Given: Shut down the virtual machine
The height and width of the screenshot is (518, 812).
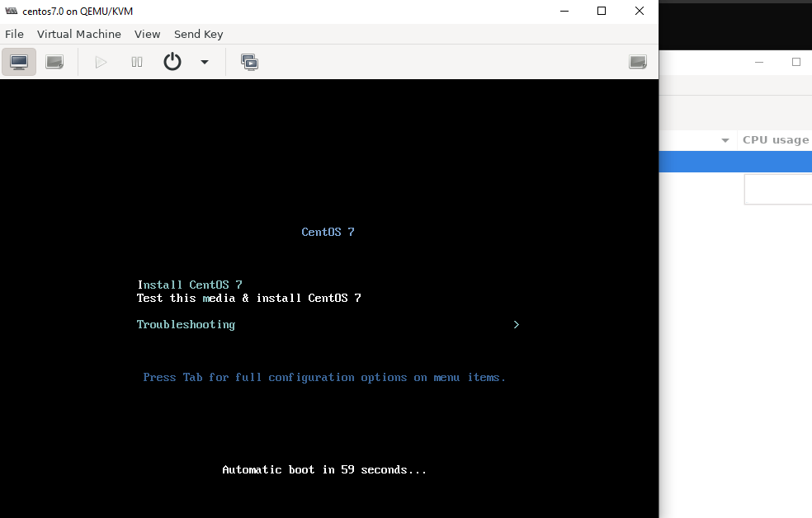Looking at the screenshot, I should pyautogui.click(x=172, y=62).
